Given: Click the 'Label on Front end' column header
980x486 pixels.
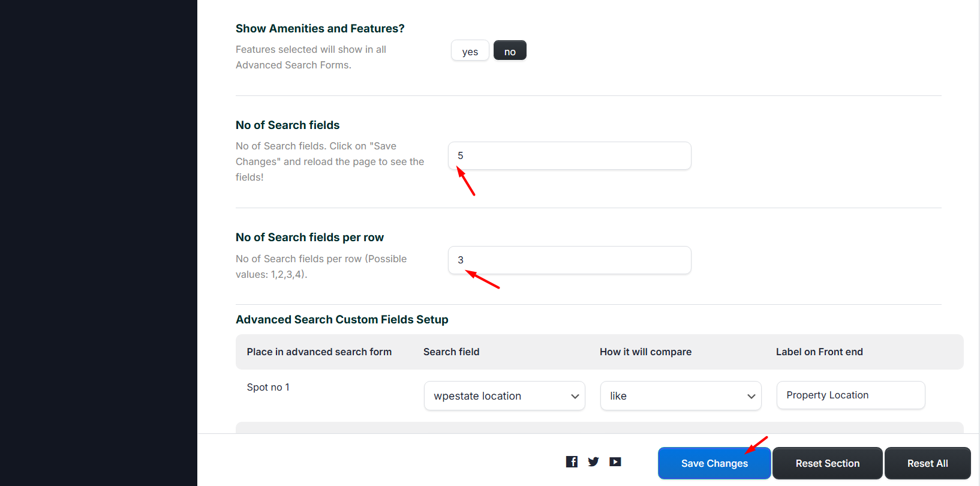Looking at the screenshot, I should [819, 352].
